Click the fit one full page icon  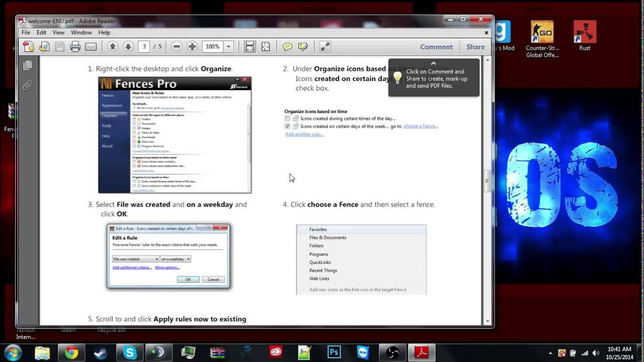[x=266, y=47]
